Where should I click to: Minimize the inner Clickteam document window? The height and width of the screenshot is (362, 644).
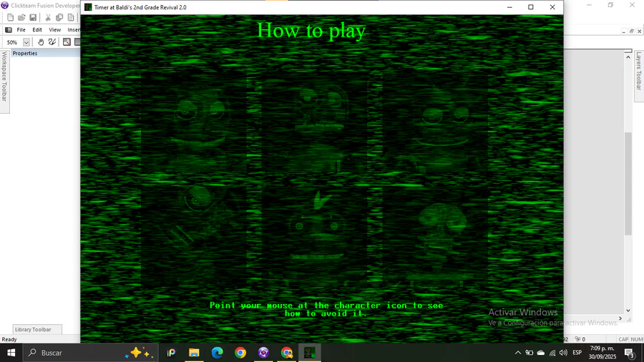tap(624, 31)
